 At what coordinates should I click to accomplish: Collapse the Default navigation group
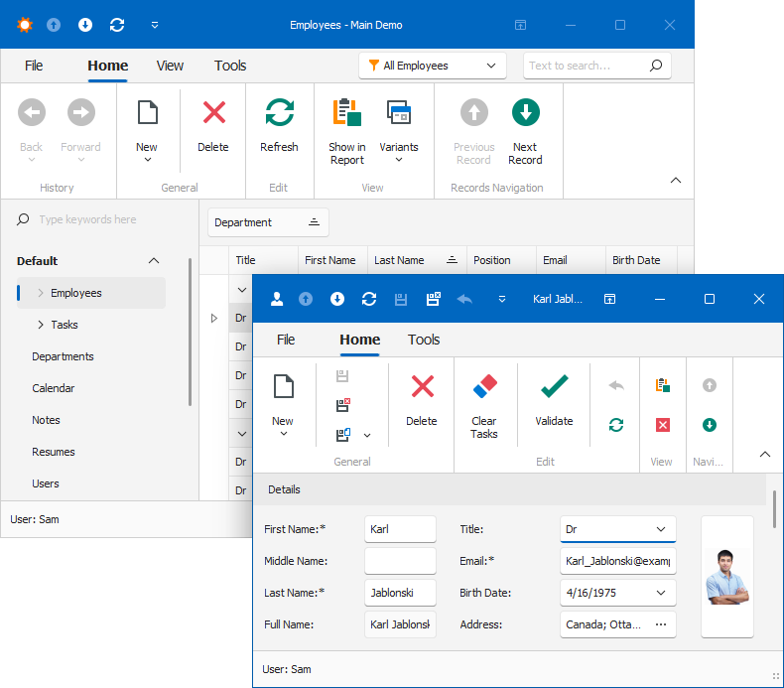[154, 261]
